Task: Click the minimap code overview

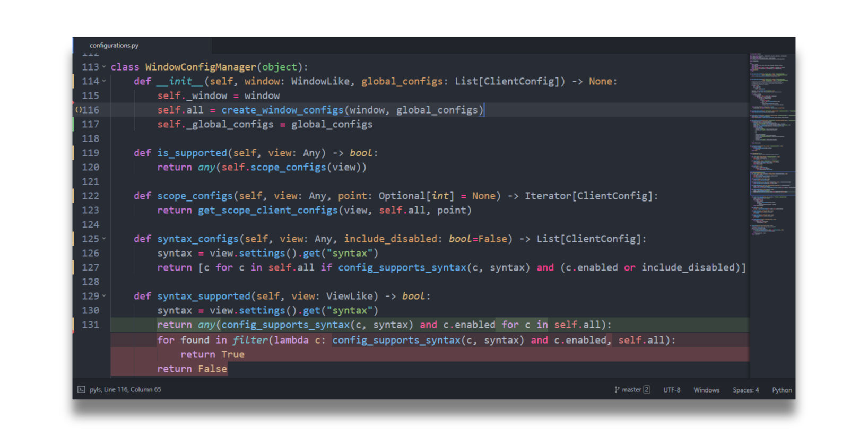Action: point(772,143)
